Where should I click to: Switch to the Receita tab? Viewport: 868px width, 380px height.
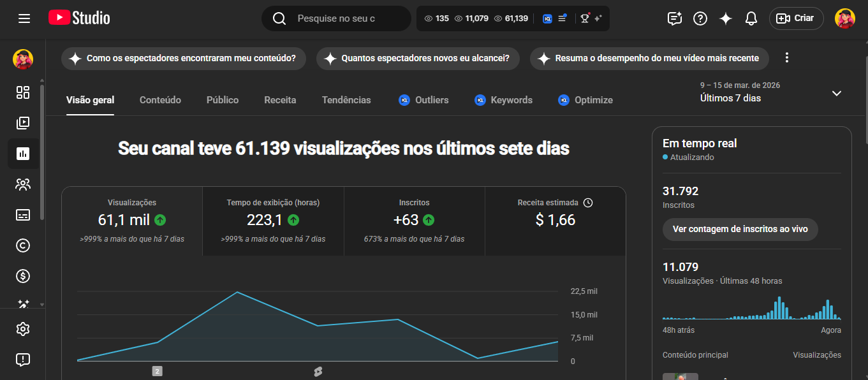pyautogui.click(x=280, y=100)
